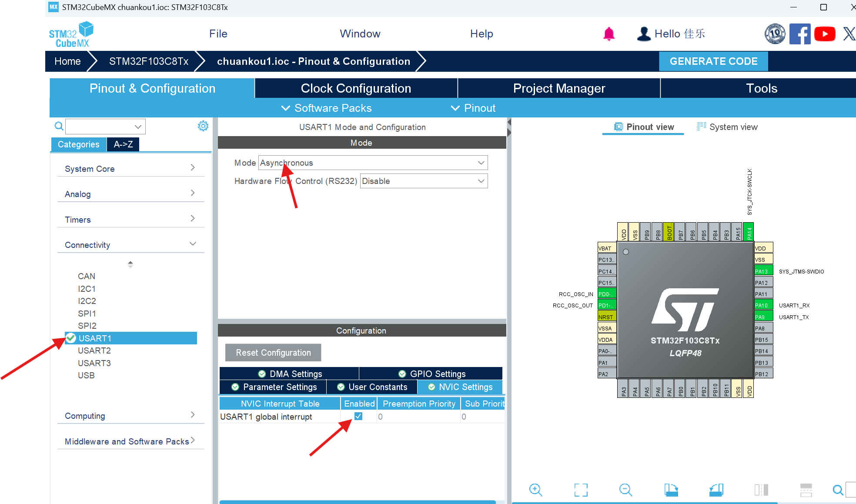Viewport: 856px width, 504px height.
Task: Click the green PA14 pin on the chip
Action: [x=749, y=231]
